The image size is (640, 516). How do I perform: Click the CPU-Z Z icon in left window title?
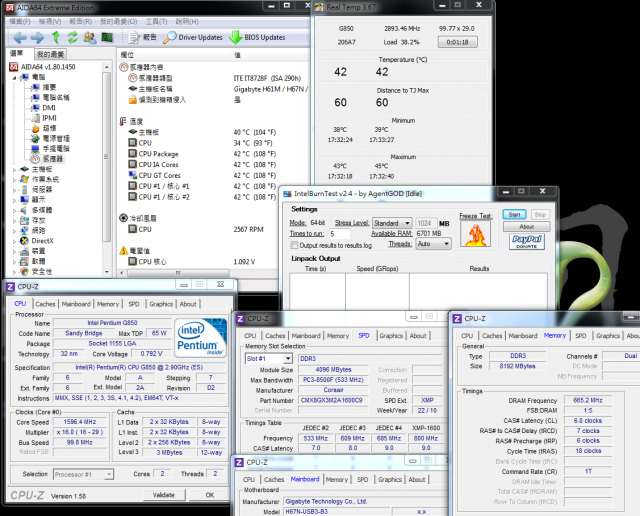[x=11, y=287]
